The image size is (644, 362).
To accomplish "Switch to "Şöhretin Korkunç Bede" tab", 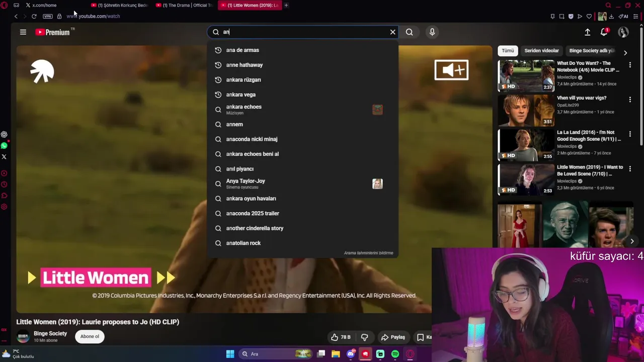I will coord(119,5).
